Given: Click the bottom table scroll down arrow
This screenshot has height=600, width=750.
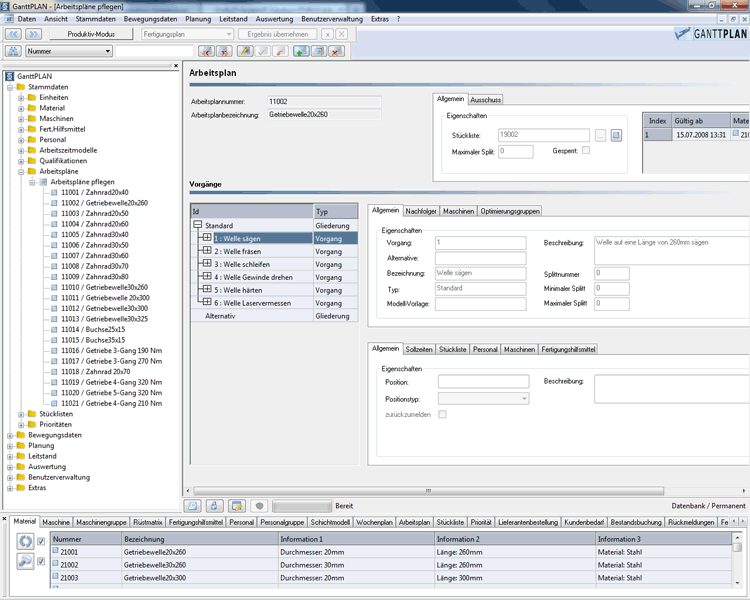Looking at the screenshot, I should pyautogui.click(x=737, y=583).
